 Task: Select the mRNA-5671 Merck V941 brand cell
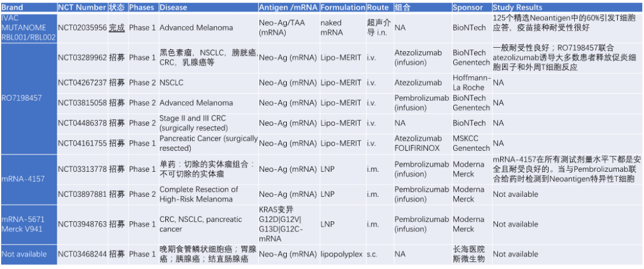coord(24,224)
